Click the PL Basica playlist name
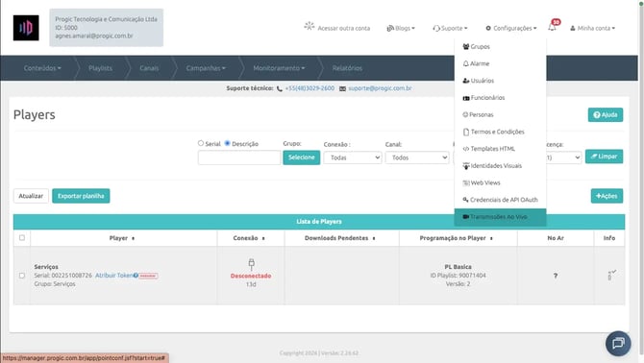Screen dimensions: 644x363 click(458, 267)
